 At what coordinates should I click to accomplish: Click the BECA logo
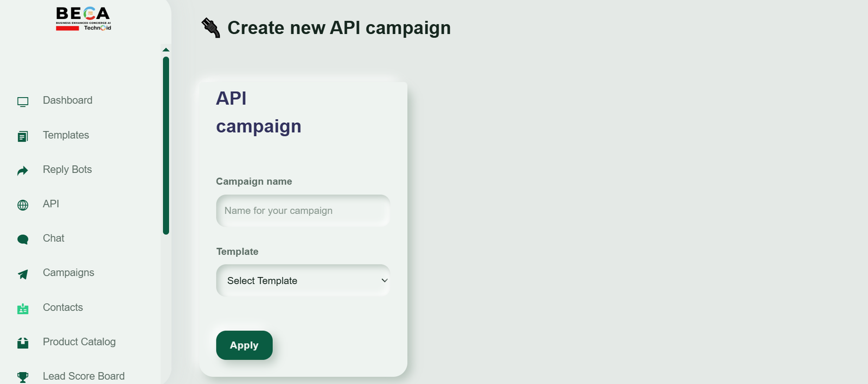click(x=84, y=18)
